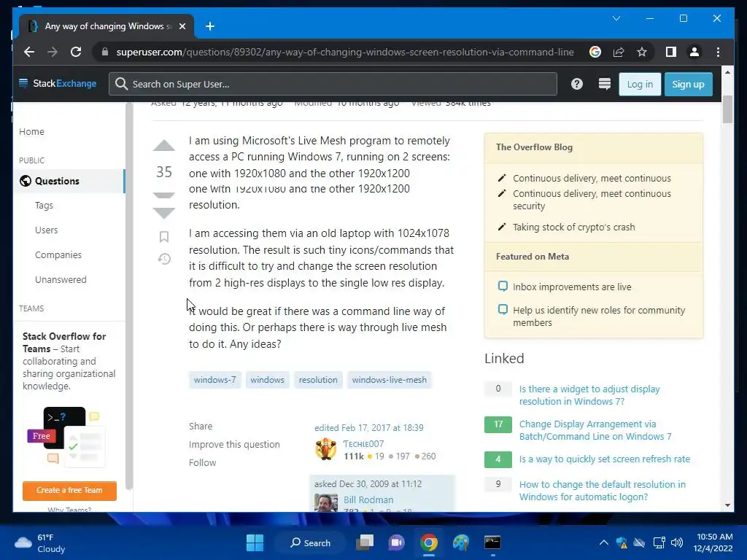Viewport: 747px width, 560px height.
Task: Open 'How to change the default resolution' link
Action: 602,491
